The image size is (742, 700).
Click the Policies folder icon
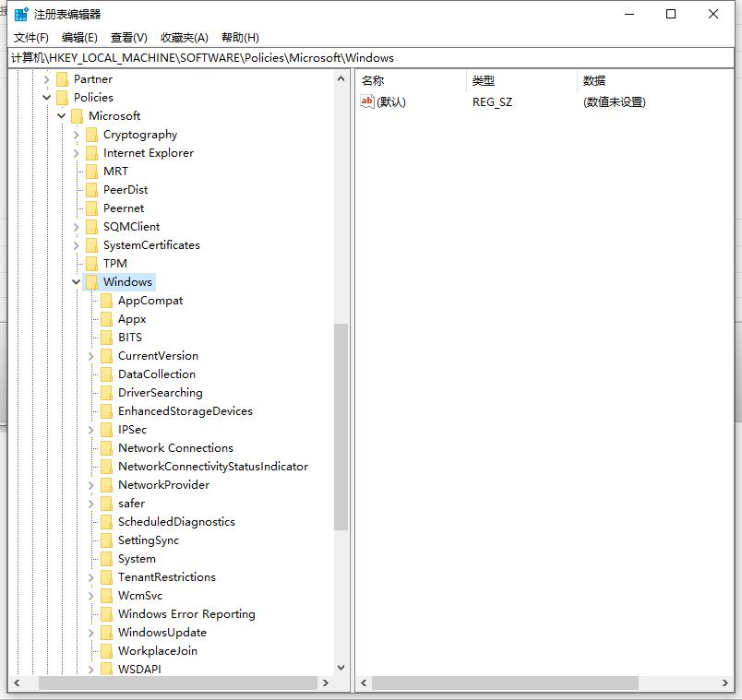pyautogui.click(x=63, y=98)
